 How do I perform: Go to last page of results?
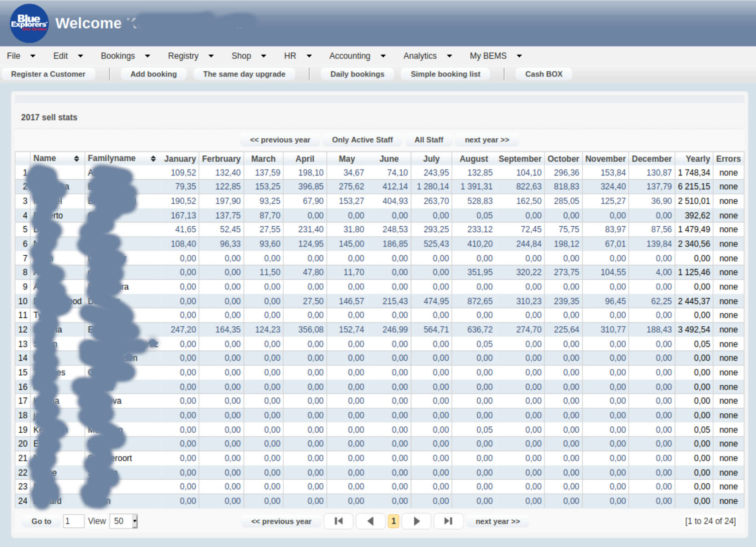(x=448, y=521)
